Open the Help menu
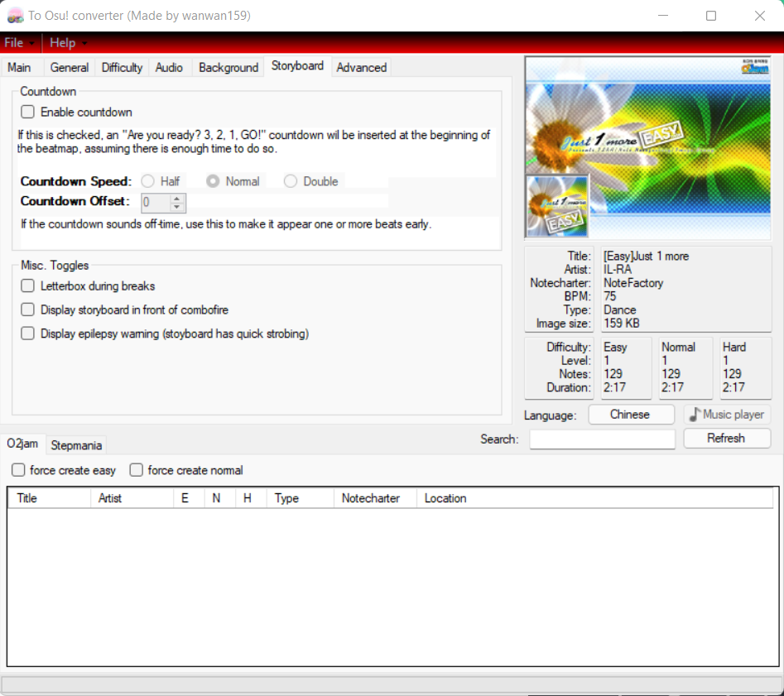 [68, 43]
